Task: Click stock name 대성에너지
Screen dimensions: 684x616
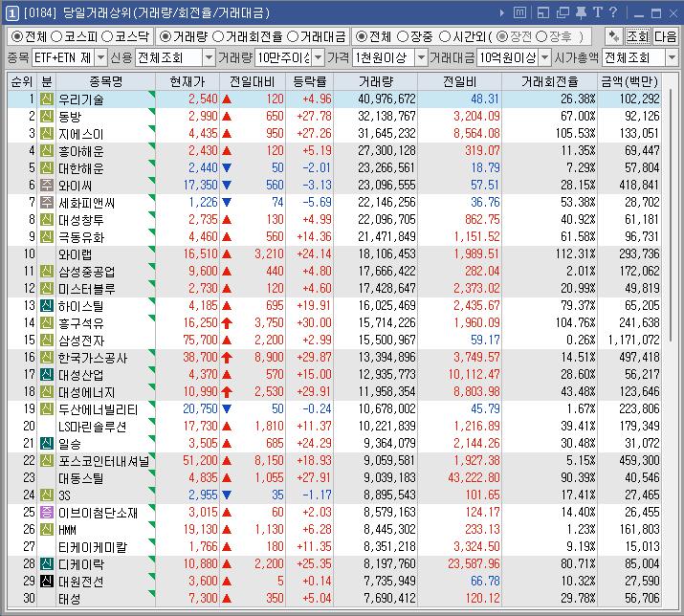Action: pyautogui.click(x=87, y=392)
